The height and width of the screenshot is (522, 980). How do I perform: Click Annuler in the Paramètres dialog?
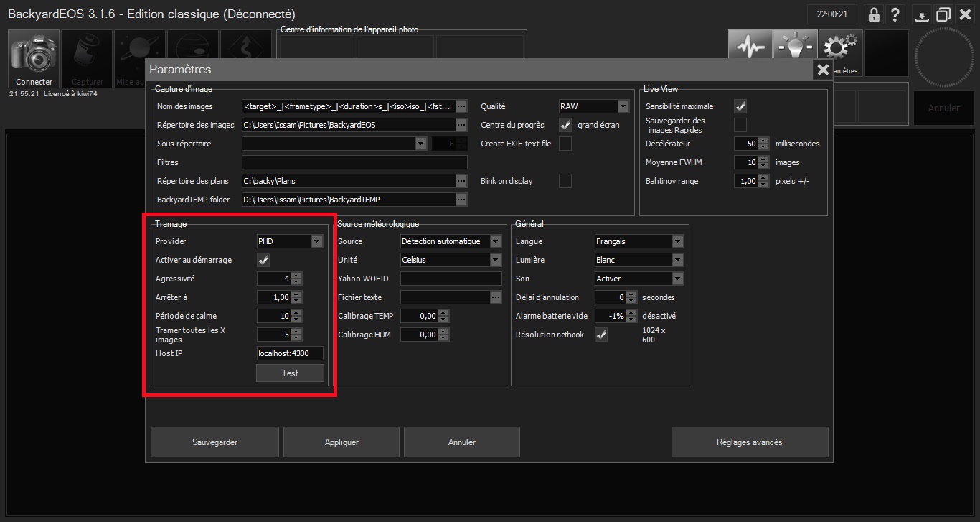(461, 442)
